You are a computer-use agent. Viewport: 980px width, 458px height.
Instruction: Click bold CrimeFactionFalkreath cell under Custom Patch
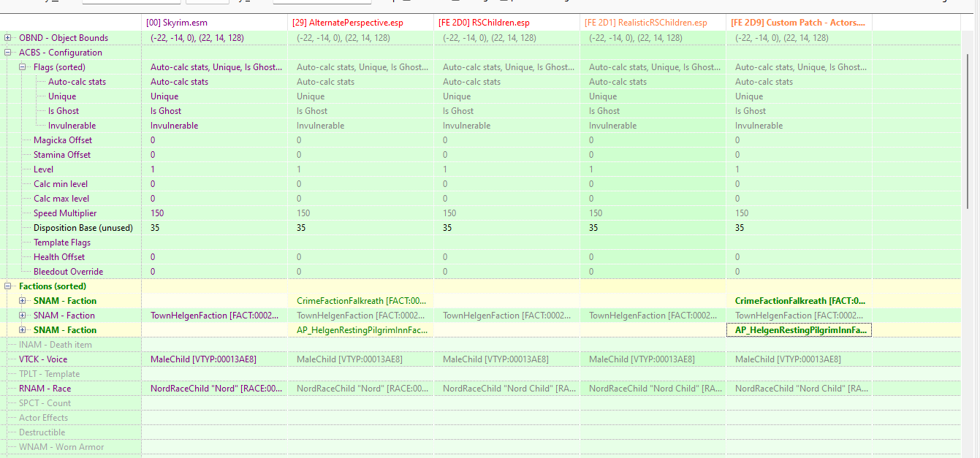[x=799, y=301]
